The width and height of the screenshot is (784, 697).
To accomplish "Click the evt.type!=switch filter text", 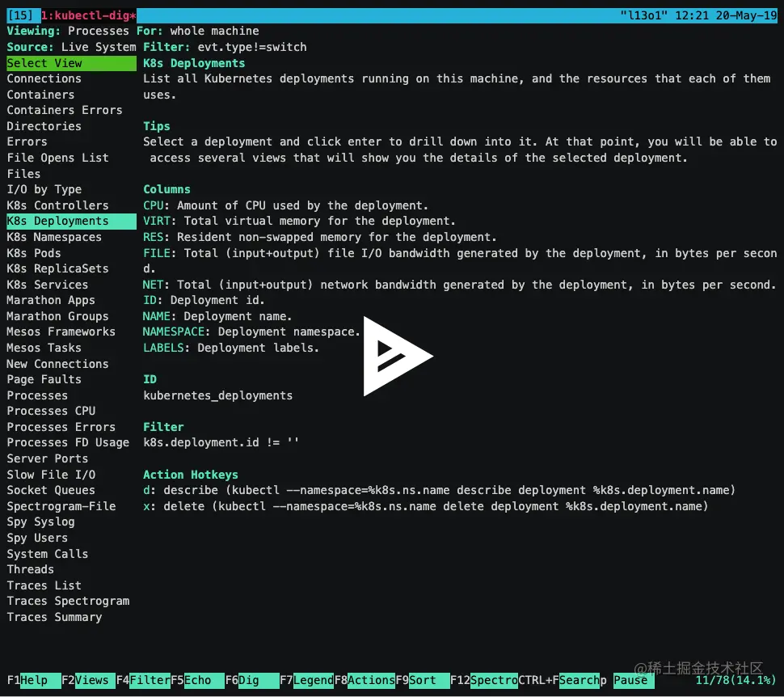I will [x=252, y=47].
